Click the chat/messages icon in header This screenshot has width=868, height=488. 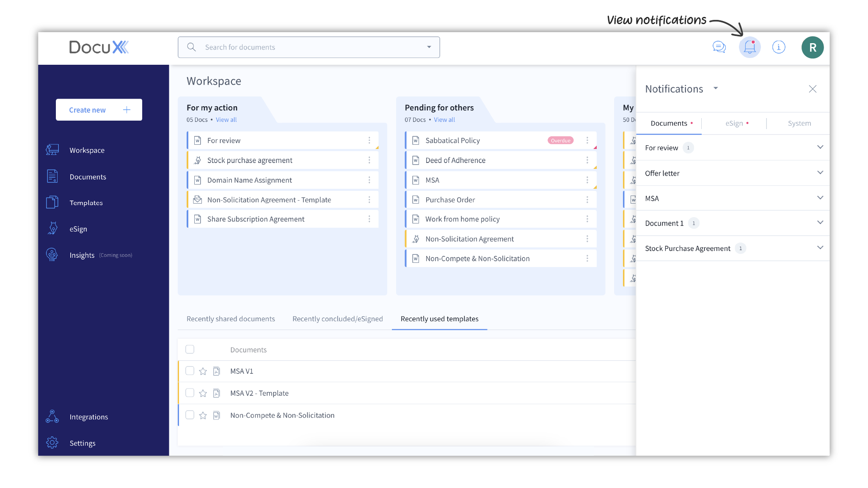[719, 47]
